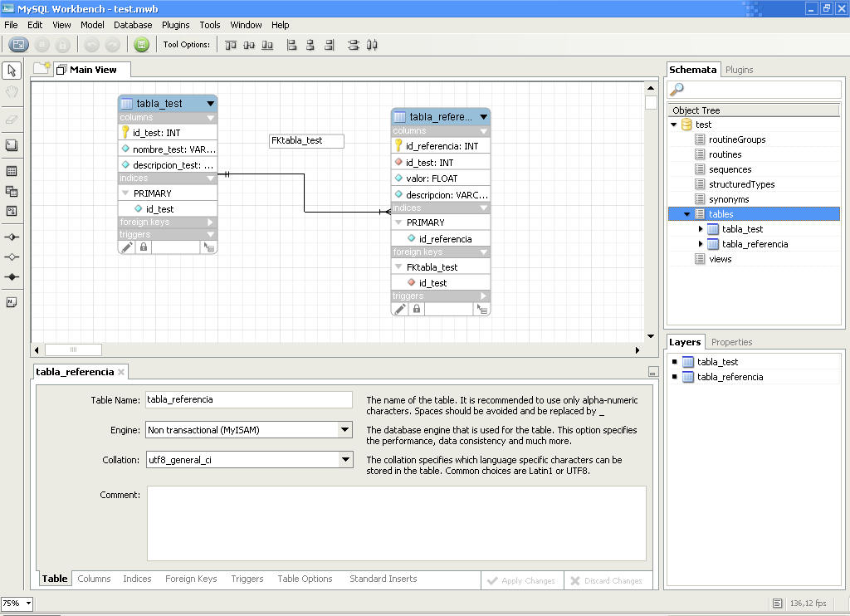Expand triggers section of tabla_referencia
The width and height of the screenshot is (850, 616).
(483, 296)
